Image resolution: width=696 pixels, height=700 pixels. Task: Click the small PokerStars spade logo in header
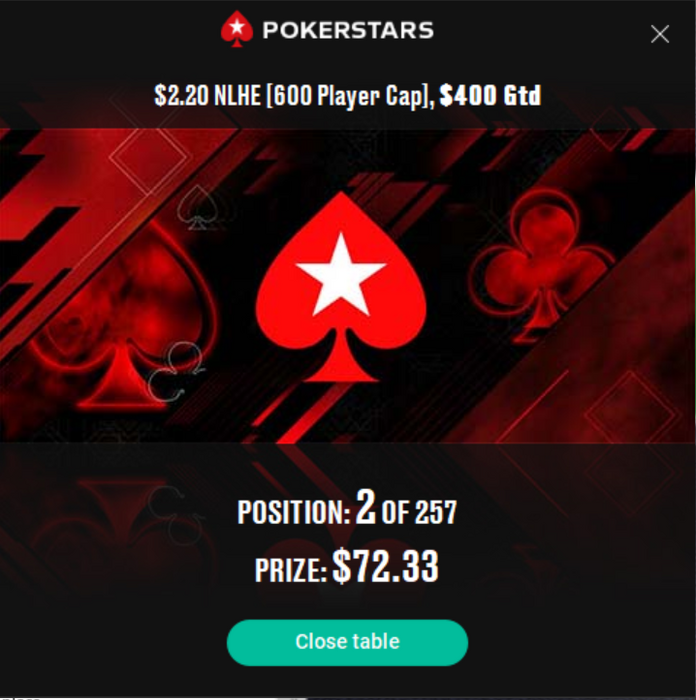click(x=237, y=29)
